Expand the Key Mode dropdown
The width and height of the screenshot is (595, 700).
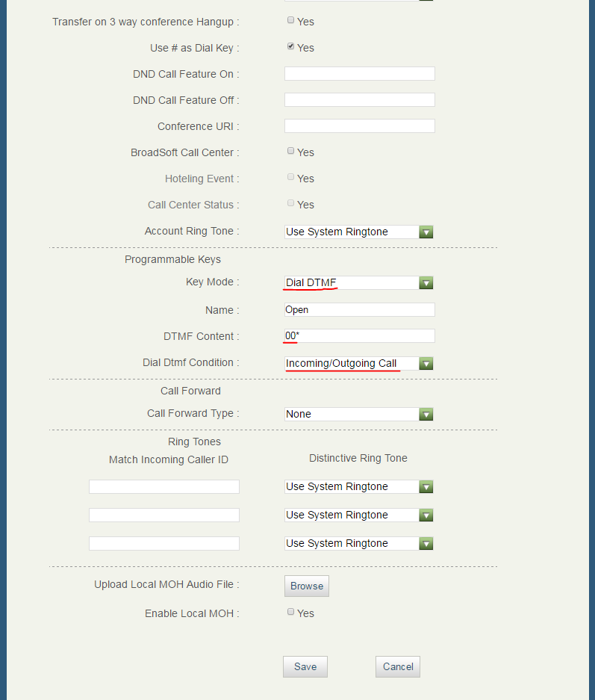pyautogui.click(x=359, y=282)
